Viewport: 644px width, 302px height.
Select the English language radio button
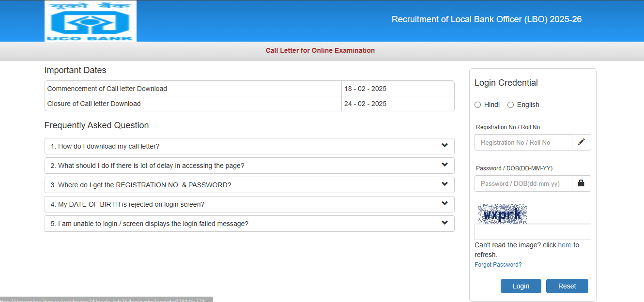click(510, 105)
